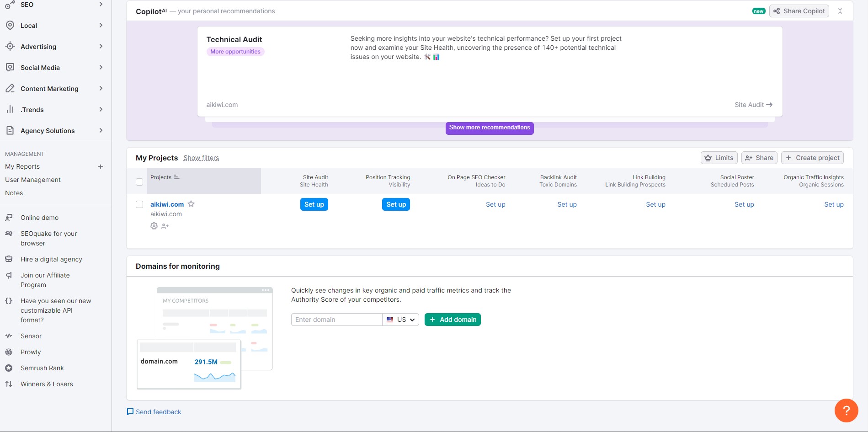The height and width of the screenshot is (432, 868).
Task: Click the Online demo icon
Action: 9,218
